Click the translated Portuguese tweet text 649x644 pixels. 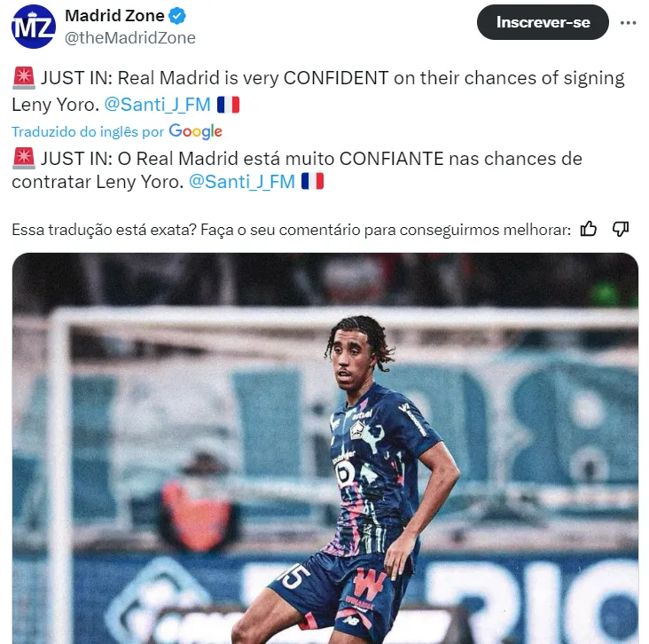tap(297, 169)
